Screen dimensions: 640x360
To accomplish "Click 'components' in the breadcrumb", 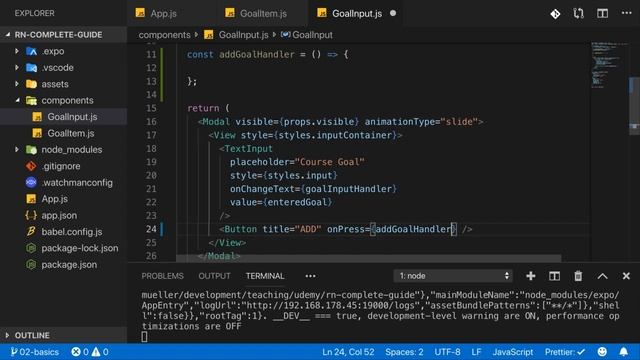I will pyautogui.click(x=164, y=35).
